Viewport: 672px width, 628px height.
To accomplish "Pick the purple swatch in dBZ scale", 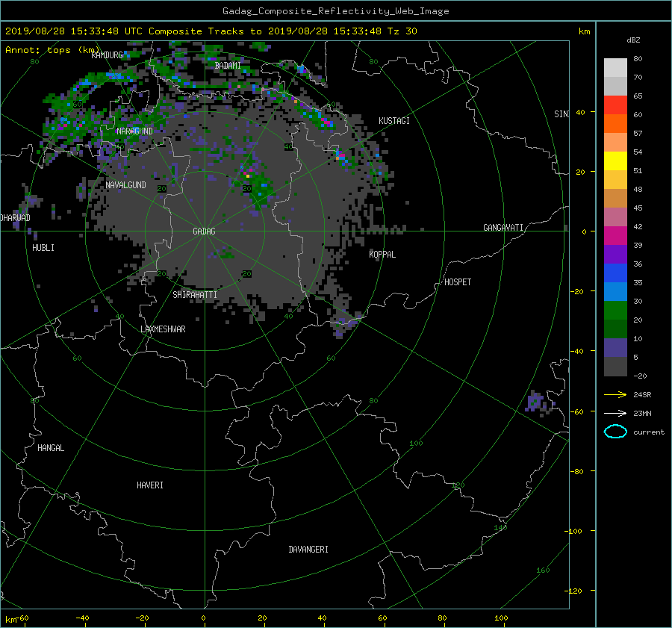I will [x=615, y=254].
